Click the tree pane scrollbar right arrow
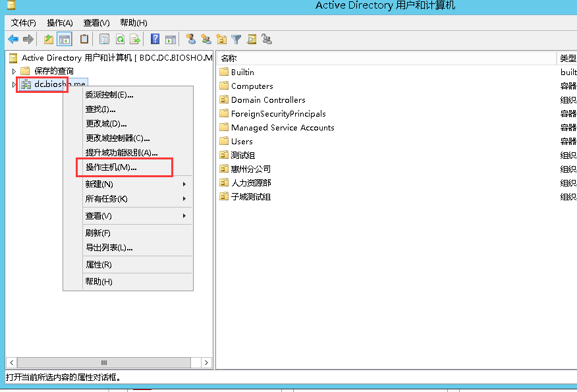577x392 pixels. tap(206, 362)
